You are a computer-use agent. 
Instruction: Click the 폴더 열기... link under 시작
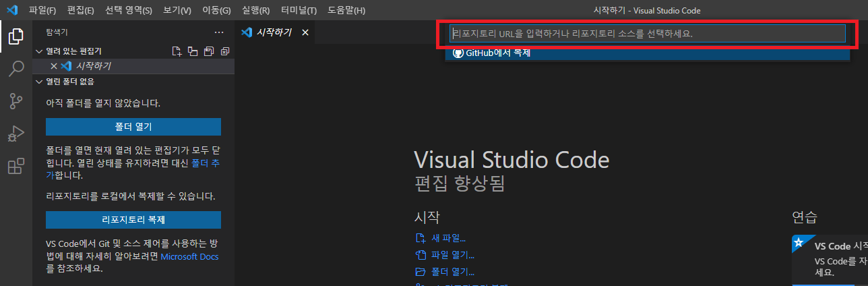click(453, 272)
